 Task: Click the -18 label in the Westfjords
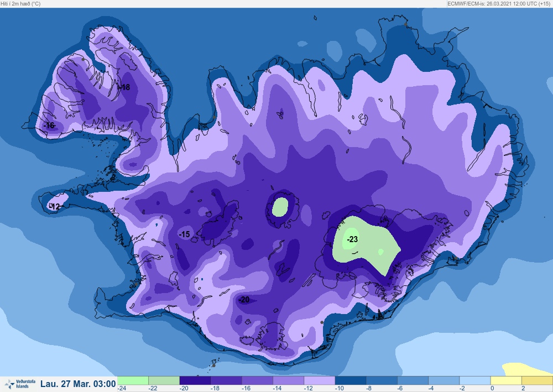pos(124,87)
